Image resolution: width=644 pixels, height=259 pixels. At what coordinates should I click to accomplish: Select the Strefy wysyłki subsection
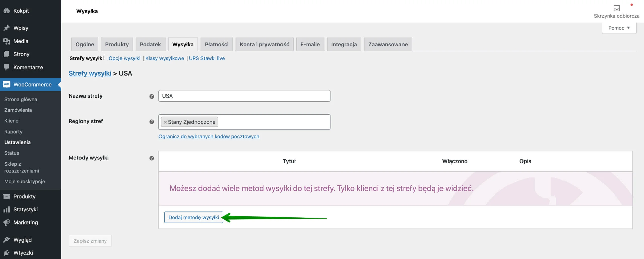click(x=87, y=58)
